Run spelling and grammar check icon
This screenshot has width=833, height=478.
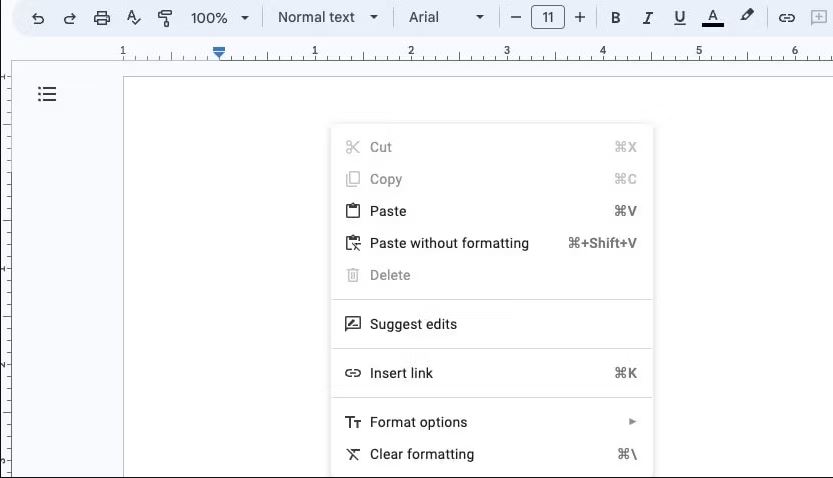click(133, 18)
